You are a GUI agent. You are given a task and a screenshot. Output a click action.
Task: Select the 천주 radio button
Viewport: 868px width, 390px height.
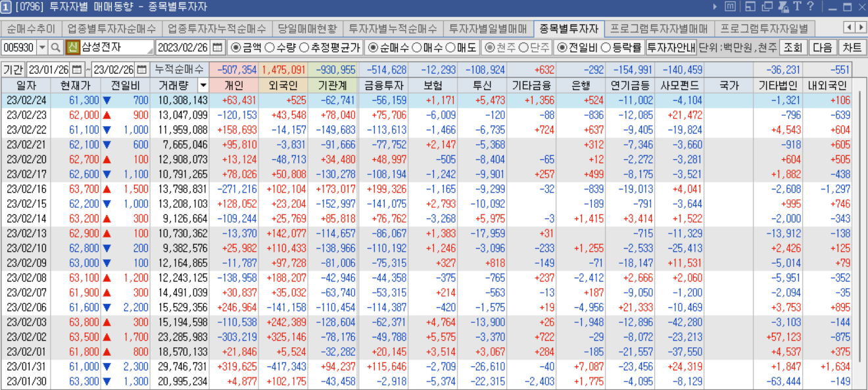point(490,47)
